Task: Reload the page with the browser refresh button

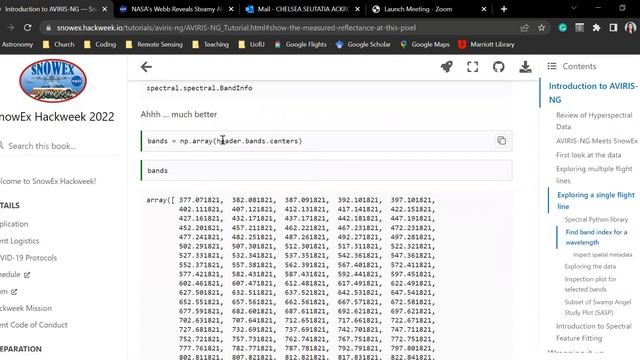Action: (27, 28)
